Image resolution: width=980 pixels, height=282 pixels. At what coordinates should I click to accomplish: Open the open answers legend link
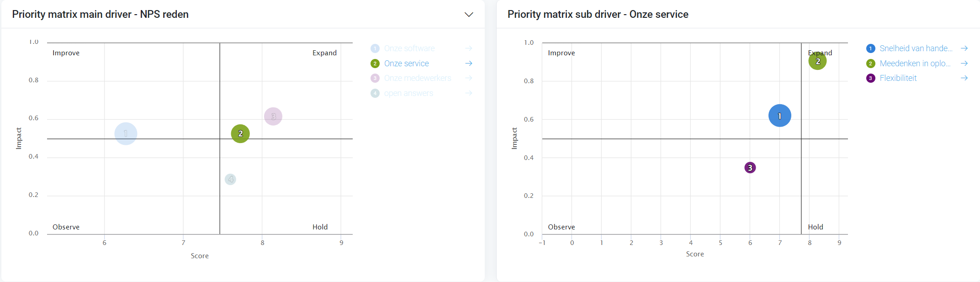click(409, 93)
